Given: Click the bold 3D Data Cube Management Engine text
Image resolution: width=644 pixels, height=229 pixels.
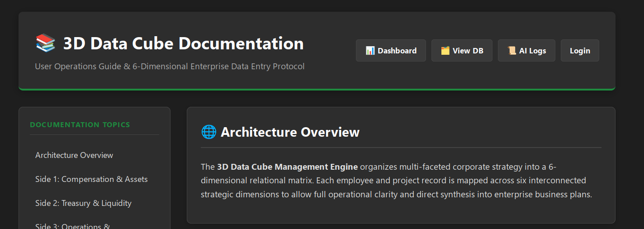Looking at the screenshot, I should click(x=287, y=167).
